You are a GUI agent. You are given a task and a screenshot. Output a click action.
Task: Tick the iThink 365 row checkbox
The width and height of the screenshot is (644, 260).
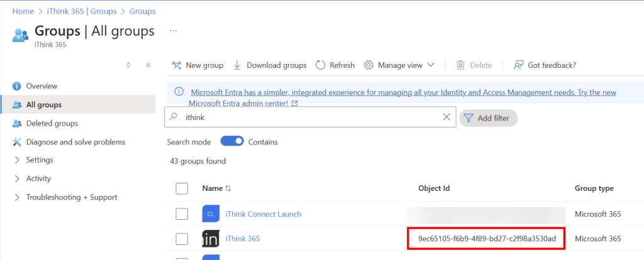coord(182,239)
